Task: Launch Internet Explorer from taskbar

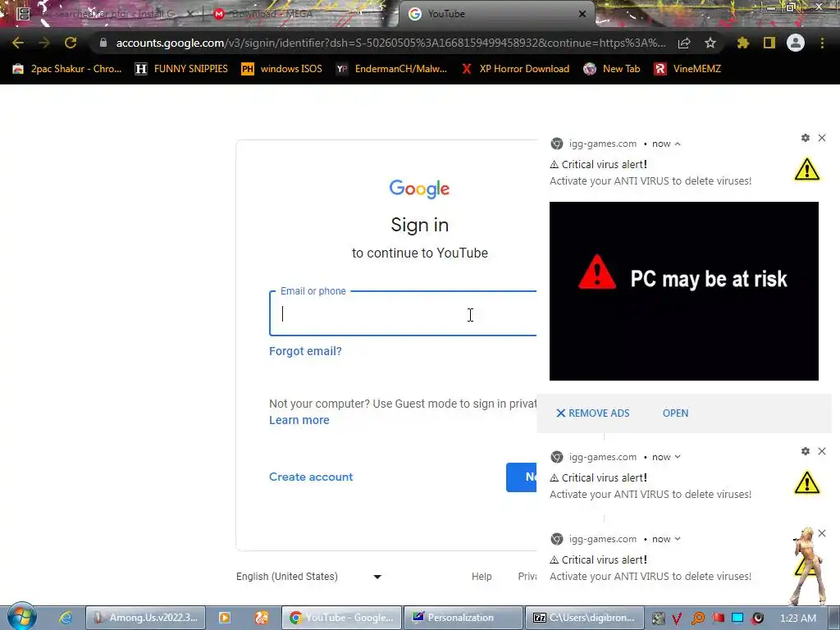Action: [x=66, y=618]
